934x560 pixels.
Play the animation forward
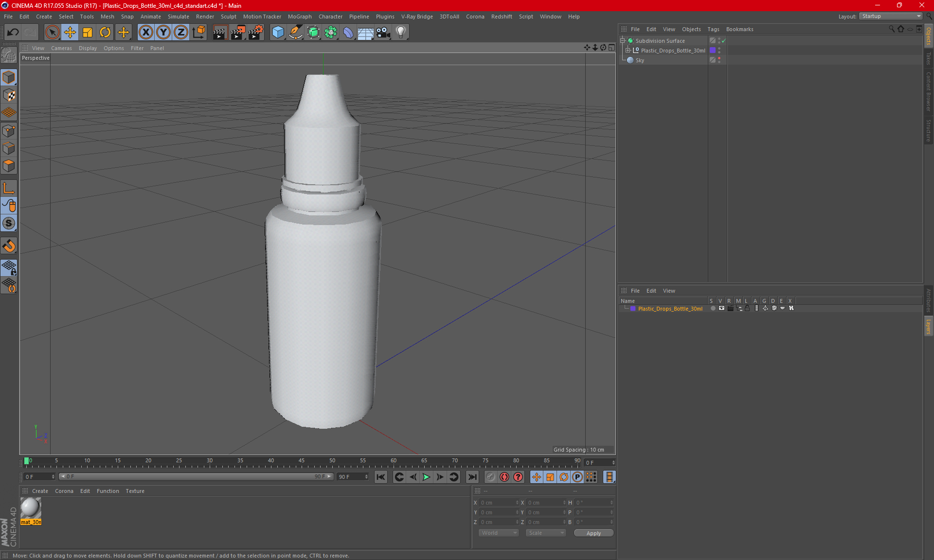coord(426,477)
